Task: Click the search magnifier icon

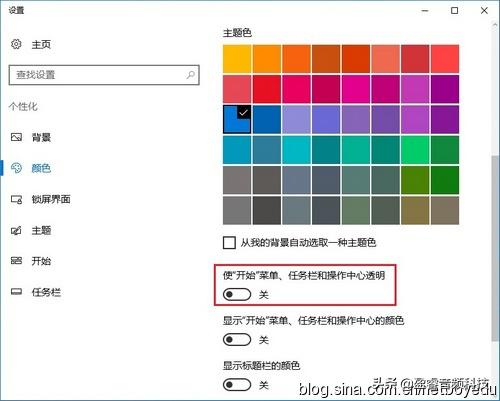Action: [190, 75]
